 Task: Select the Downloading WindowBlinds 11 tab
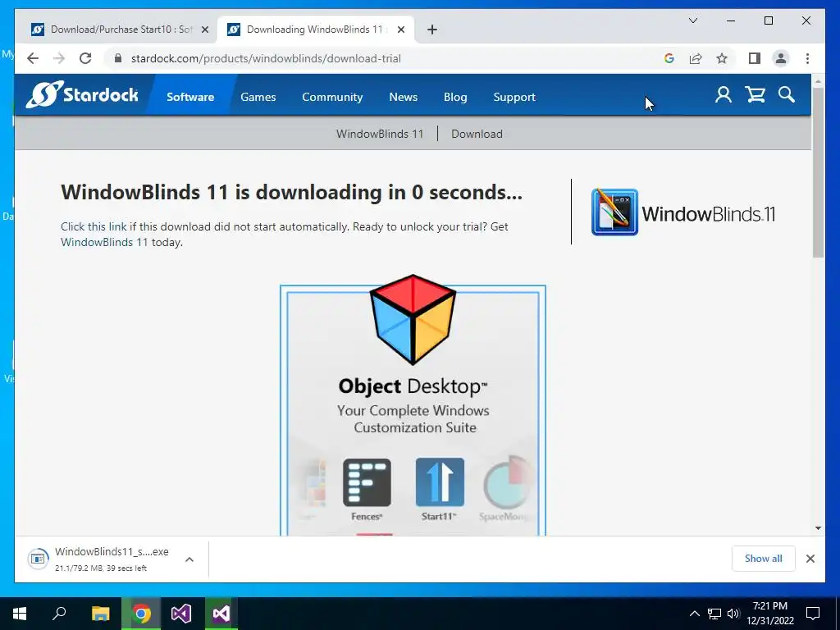[314, 30]
